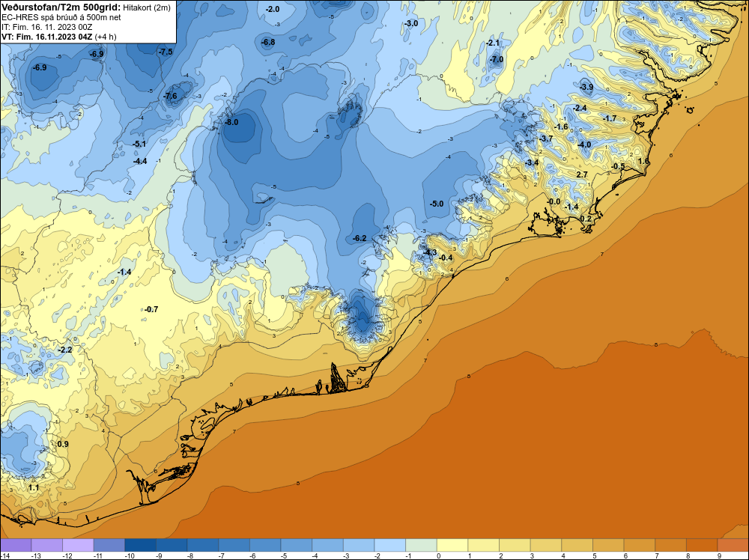Screen dimensions: 749x560
Task: Select the -2.2 temperature label
Action: click(65, 350)
